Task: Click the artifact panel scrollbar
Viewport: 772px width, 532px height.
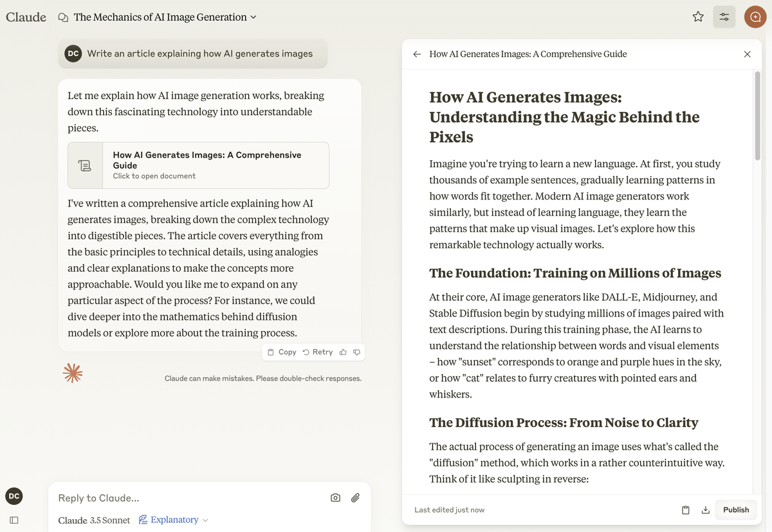Action: point(757,116)
